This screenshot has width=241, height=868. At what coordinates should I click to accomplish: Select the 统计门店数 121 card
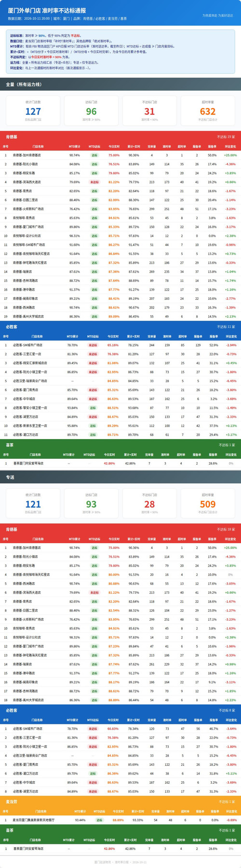pyautogui.click(x=33, y=503)
